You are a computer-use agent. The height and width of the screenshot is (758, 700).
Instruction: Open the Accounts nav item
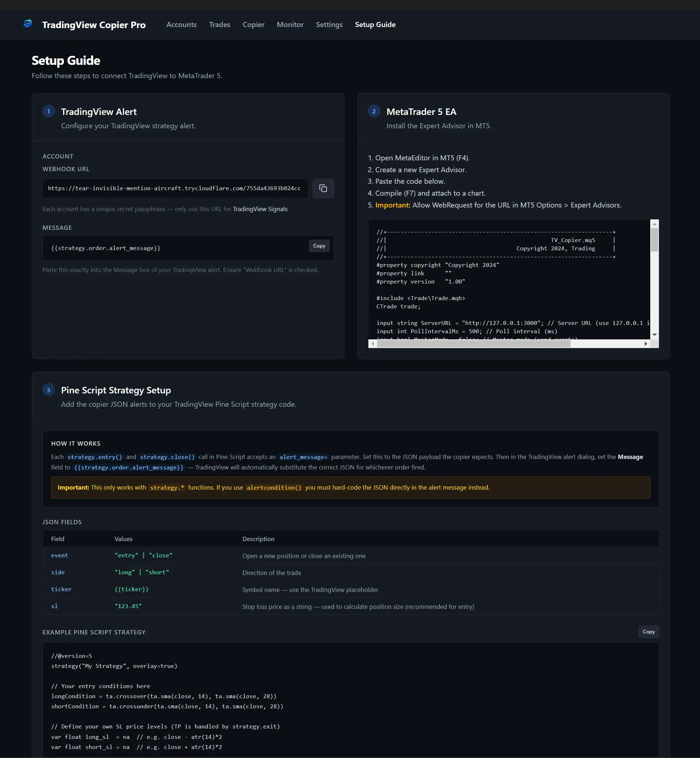coord(181,24)
